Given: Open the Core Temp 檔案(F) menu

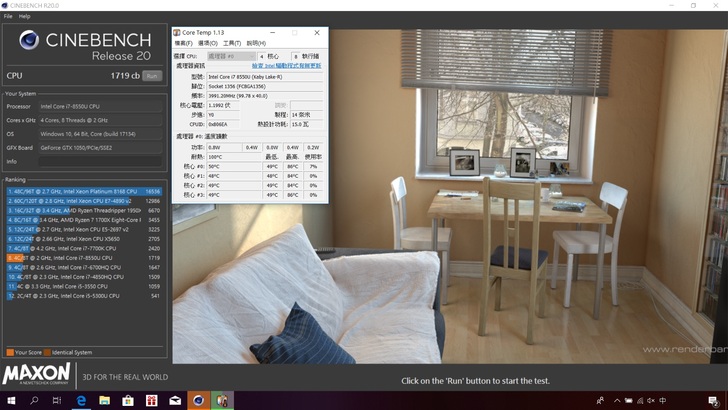Looking at the screenshot, I should 185,43.
